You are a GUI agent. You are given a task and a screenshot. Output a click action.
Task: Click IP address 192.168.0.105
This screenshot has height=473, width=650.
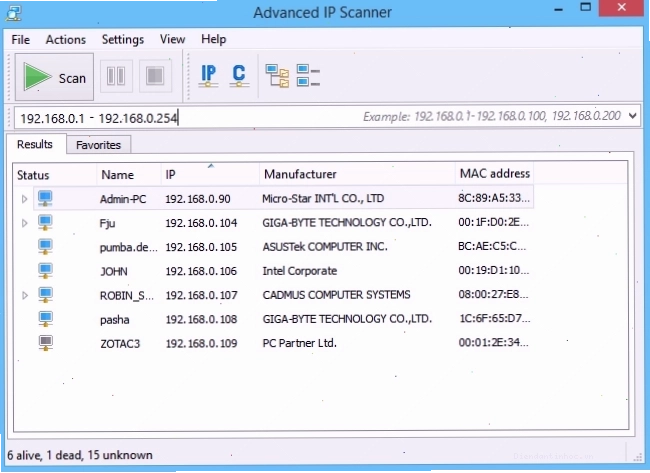point(201,247)
